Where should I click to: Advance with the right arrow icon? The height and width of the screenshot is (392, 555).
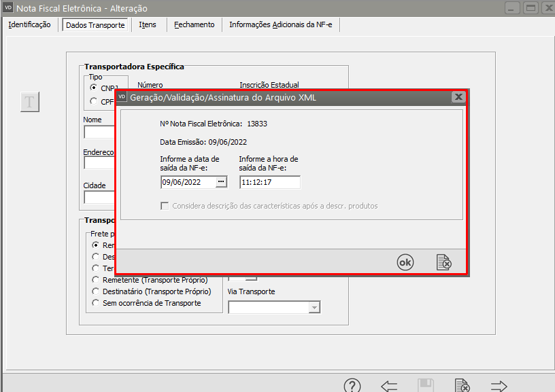499,386
